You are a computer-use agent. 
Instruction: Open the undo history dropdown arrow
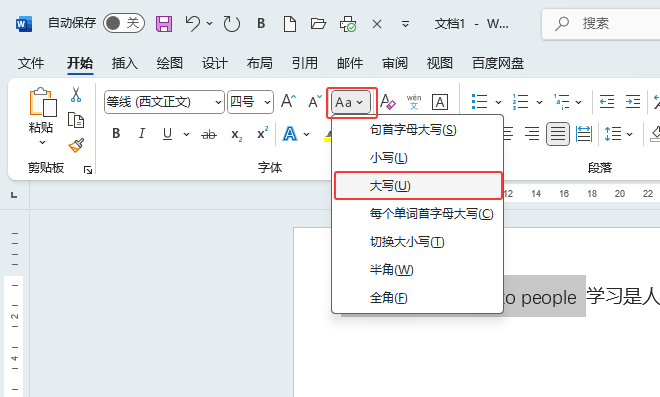(209, 24)
